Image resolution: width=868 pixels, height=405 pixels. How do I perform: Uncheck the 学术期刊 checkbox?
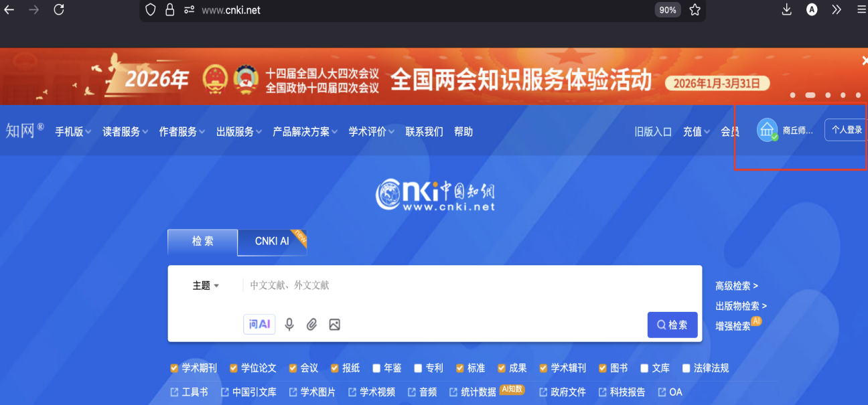[175, 368]
